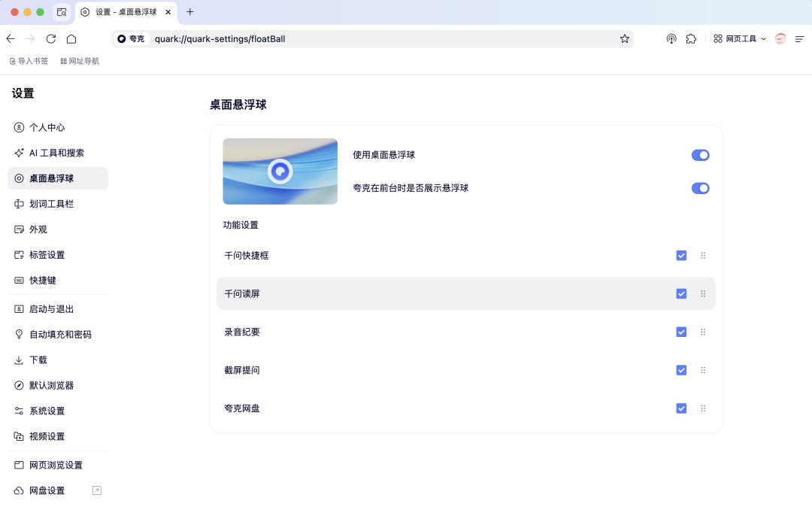This screenshot has height=516, width=812.
Task: Toggle off 使用桌面悬浮球 switch
Action: coord(700,155)
